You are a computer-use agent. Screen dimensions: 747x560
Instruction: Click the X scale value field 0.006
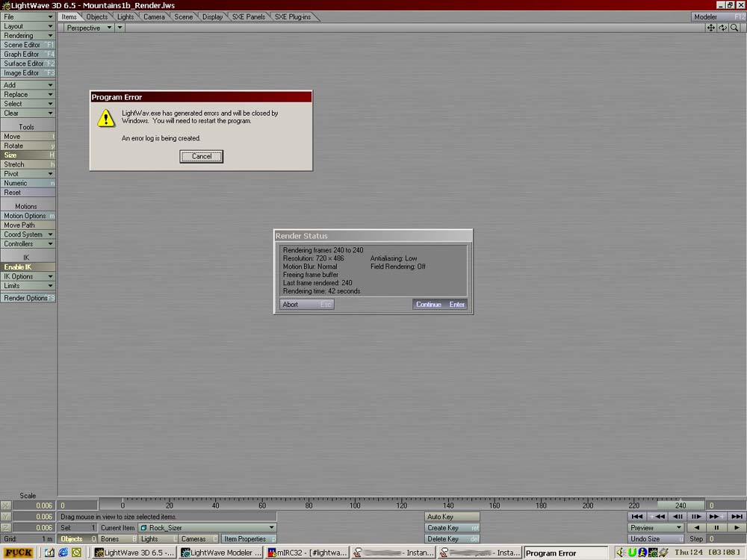tap(34, 505)
